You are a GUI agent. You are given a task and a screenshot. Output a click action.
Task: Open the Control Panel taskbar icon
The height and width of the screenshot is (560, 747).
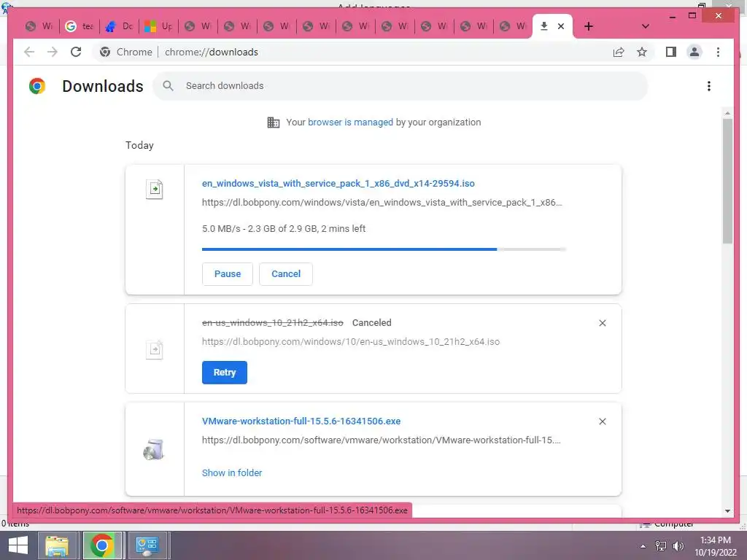tap(147, 545)
